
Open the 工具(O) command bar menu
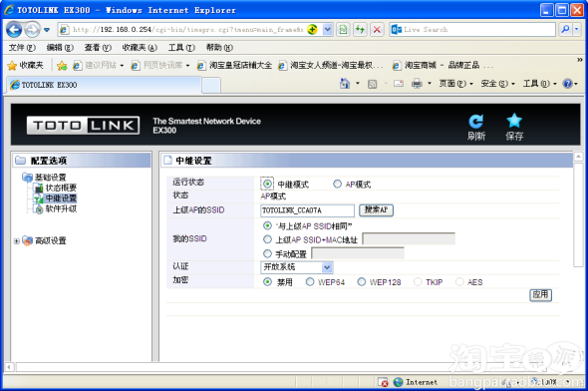(x=540, y=84)
